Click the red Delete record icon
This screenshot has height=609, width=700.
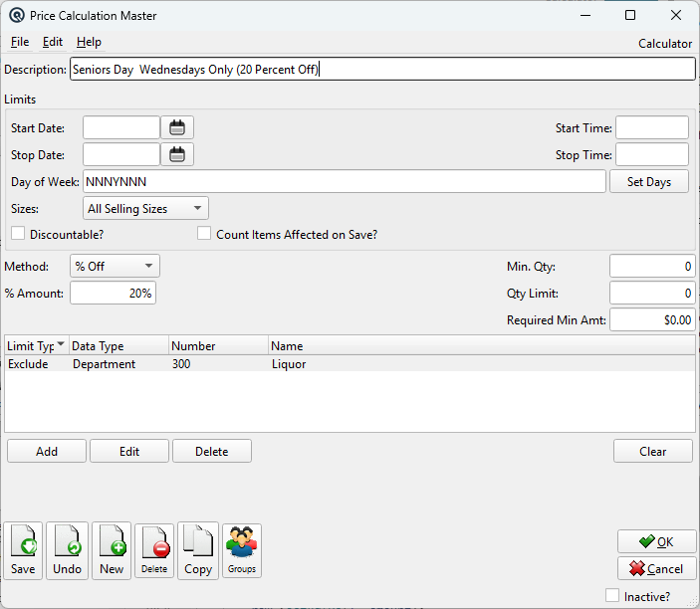(x=154, y=551)
